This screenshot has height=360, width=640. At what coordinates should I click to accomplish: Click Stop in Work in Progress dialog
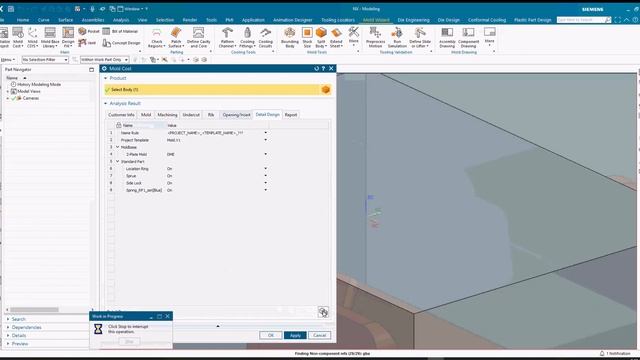coord(129,342)
